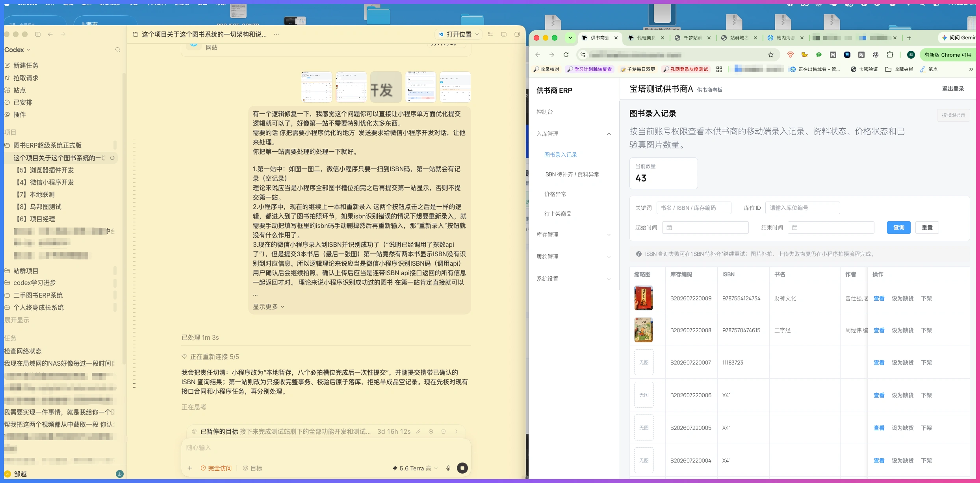
Task: Focus the 库位 ID input field
Action: (803, 208)
